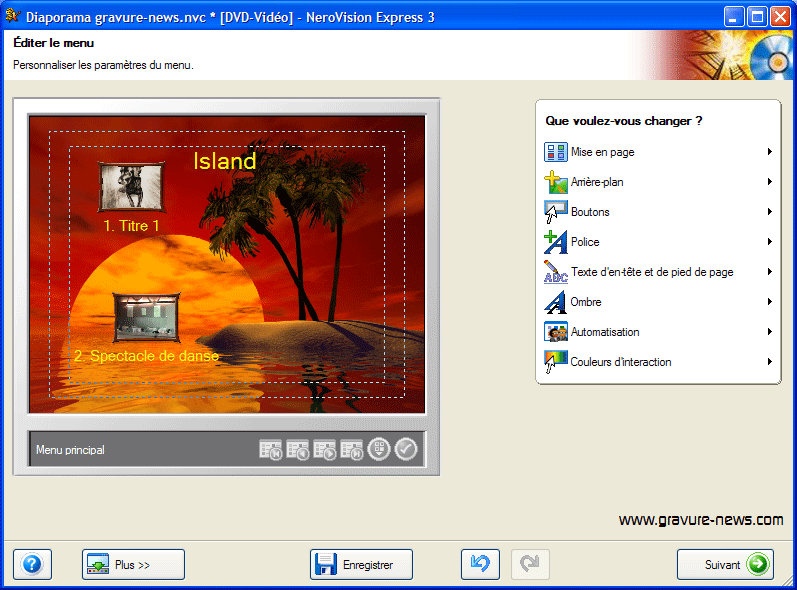This screenshot has width=797, height=590.
Task: Redo the last undone change
Action: [530, 564]
